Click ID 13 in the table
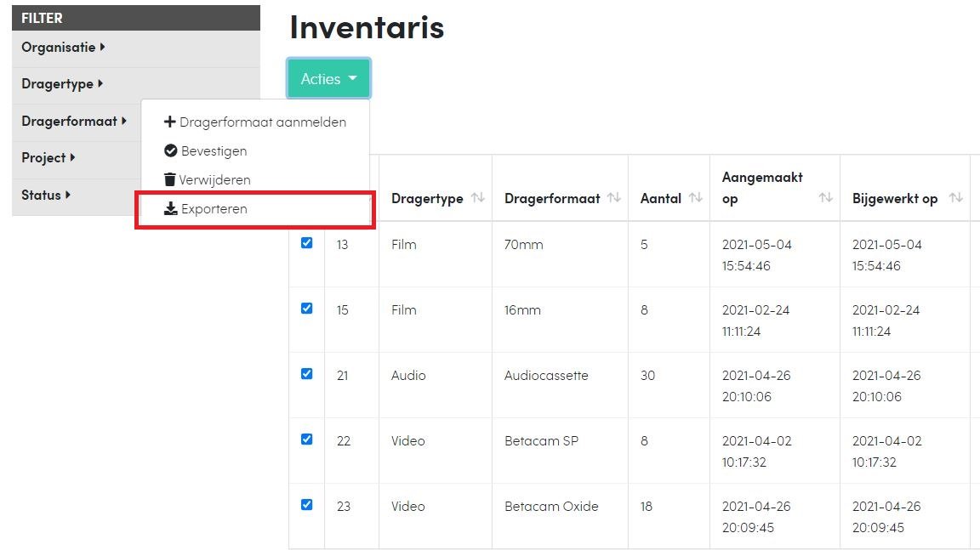Screen dimensions: 980x550 (342, 245)
